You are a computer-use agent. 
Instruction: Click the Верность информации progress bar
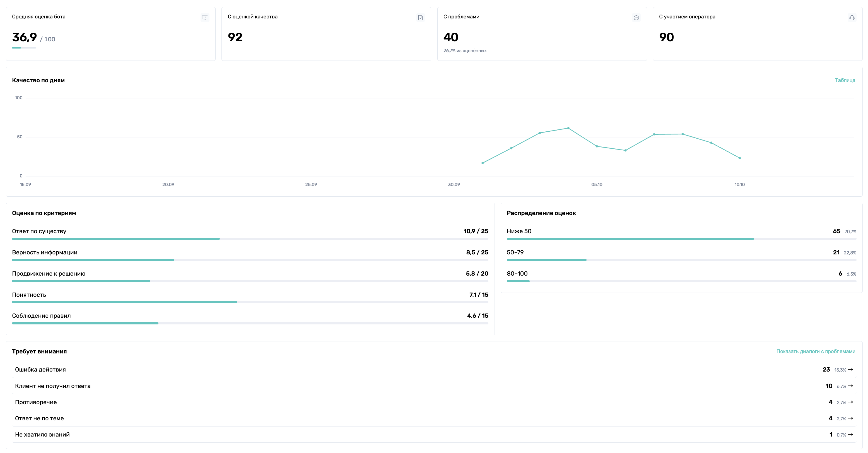(250, 260)
